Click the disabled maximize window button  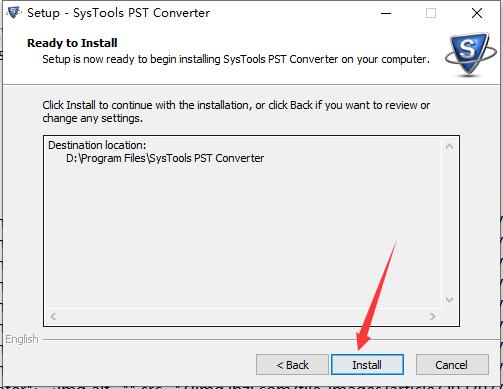tap(431, 13)
